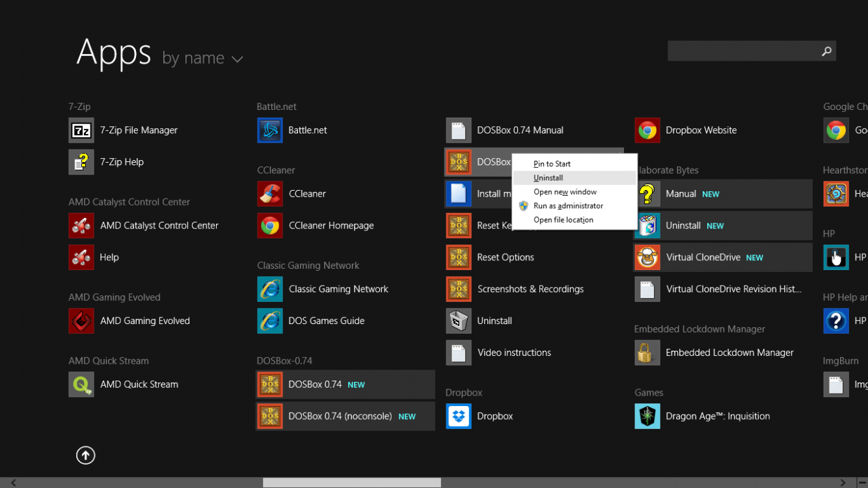Click the search magnifier button
This screenshot has width=868, height=488.
[825, 50]
